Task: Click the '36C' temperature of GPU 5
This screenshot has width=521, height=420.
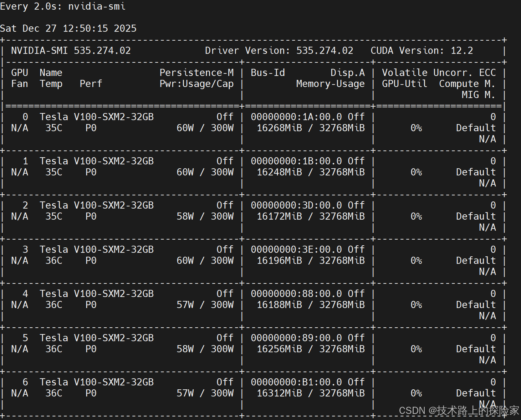Action: click(54, 349)
